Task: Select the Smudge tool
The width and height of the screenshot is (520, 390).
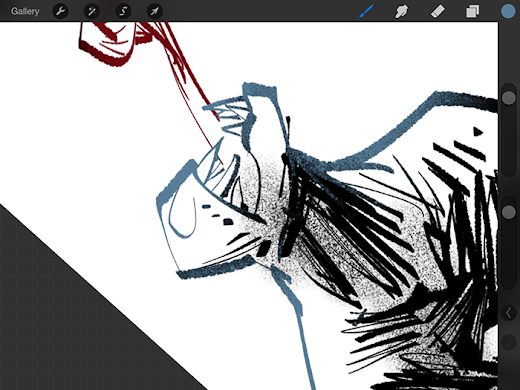Action: (402, 11)
